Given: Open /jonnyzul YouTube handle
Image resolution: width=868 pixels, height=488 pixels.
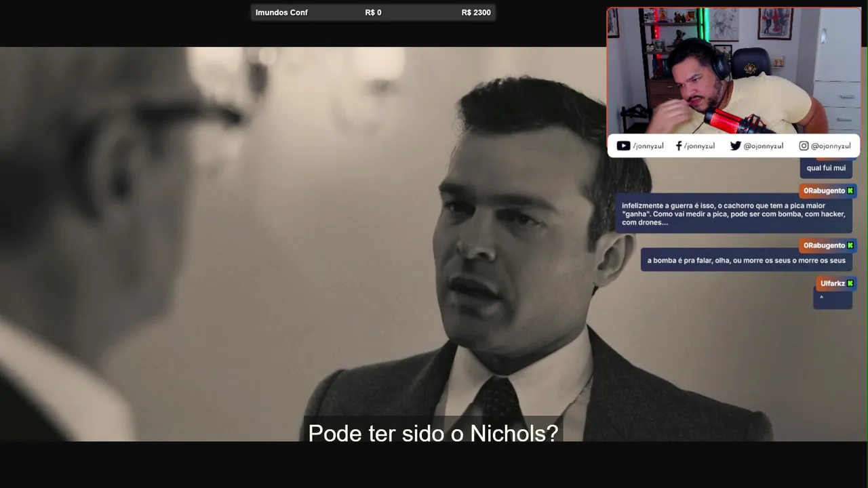Looking at the screenshot, I should (648, 146).
